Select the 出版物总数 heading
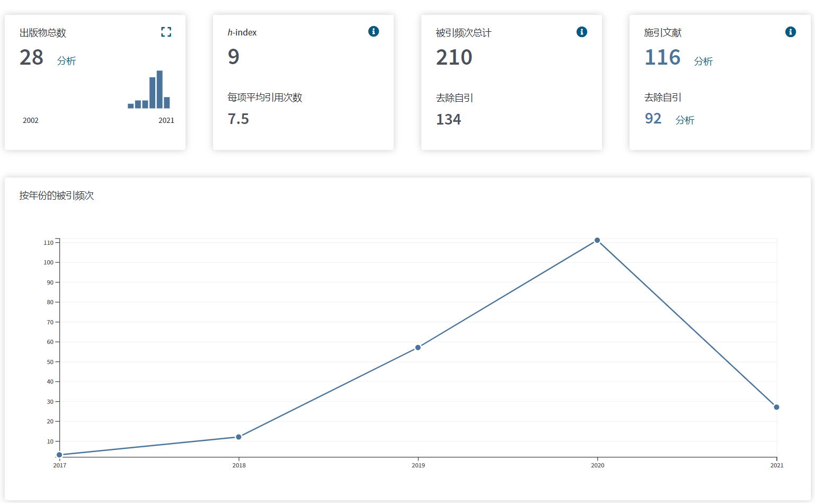Screen dimensions: 815x504 click(x=43, y=33)
